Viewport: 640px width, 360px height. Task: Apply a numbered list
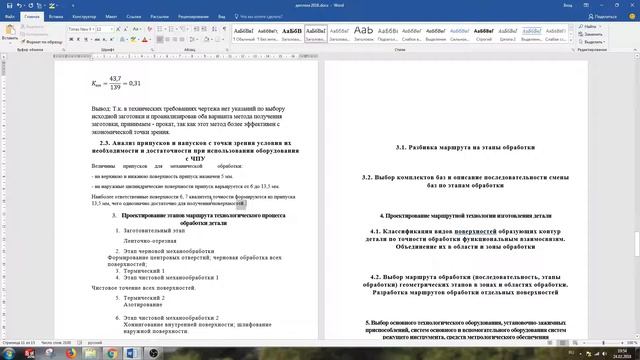click(x=171, y=29)
